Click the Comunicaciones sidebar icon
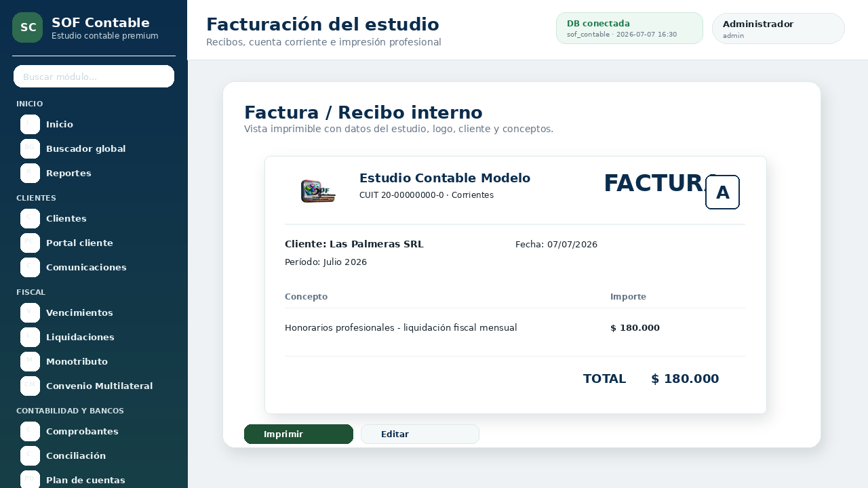Viewport: 868px width, 488px height. pyautogui.click(x=30, y=268)
